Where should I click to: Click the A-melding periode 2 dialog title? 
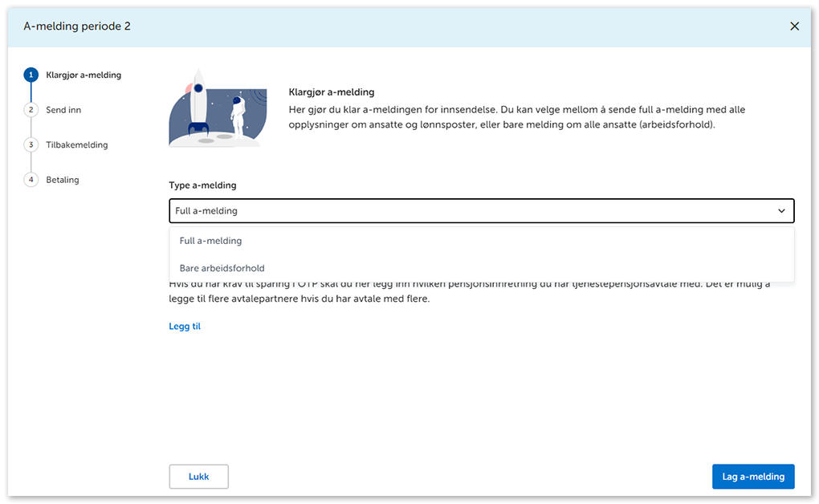click(x=77, y=26)
